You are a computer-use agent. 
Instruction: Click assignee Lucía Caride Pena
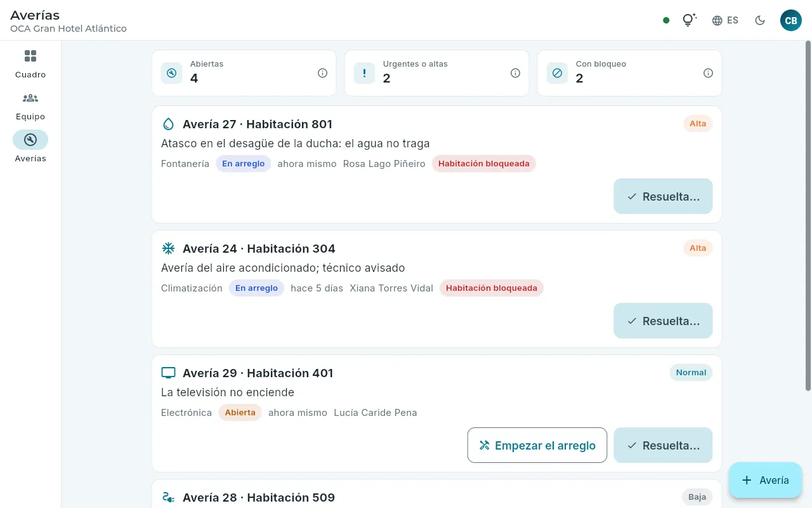coord(376,413)
